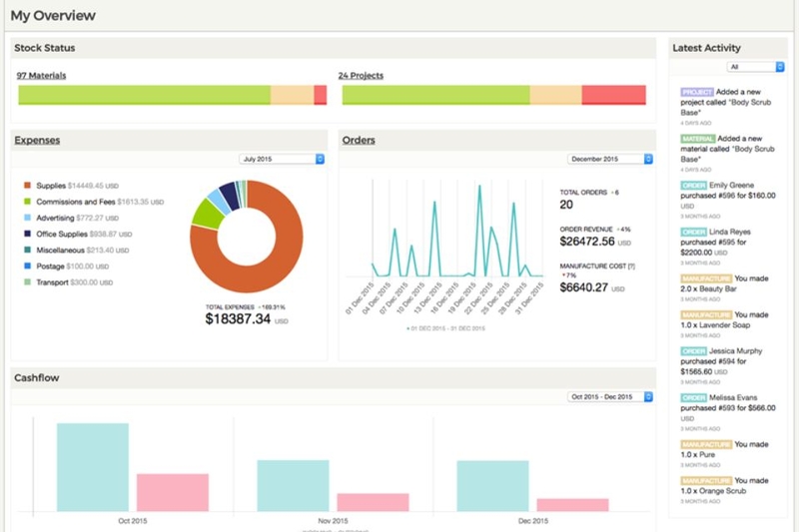Screen dimensions: 799x532
Task: Click the Miscellaneous legend color swatch
Action: (28, 250)
